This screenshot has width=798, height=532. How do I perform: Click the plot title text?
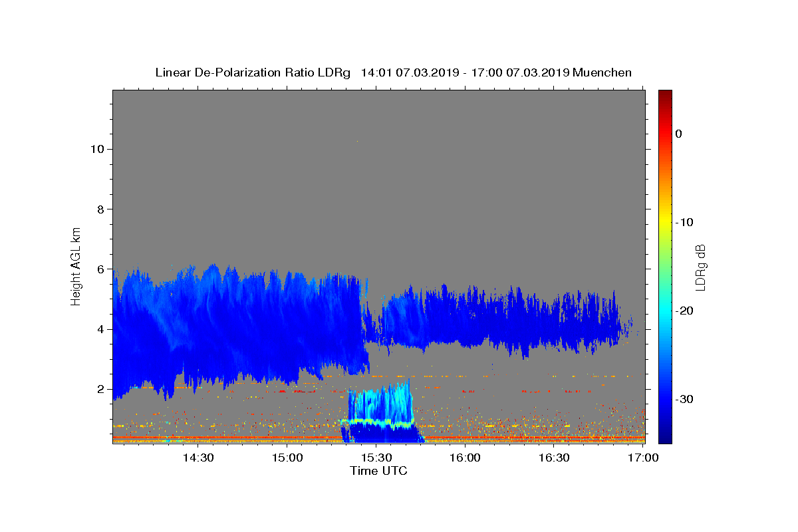(393, 72)
